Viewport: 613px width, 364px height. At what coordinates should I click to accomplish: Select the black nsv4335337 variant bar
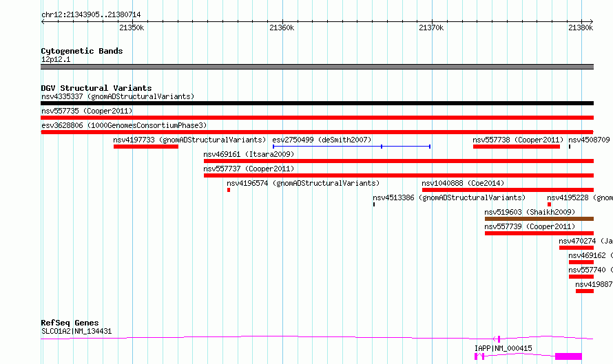pos(317,103)
